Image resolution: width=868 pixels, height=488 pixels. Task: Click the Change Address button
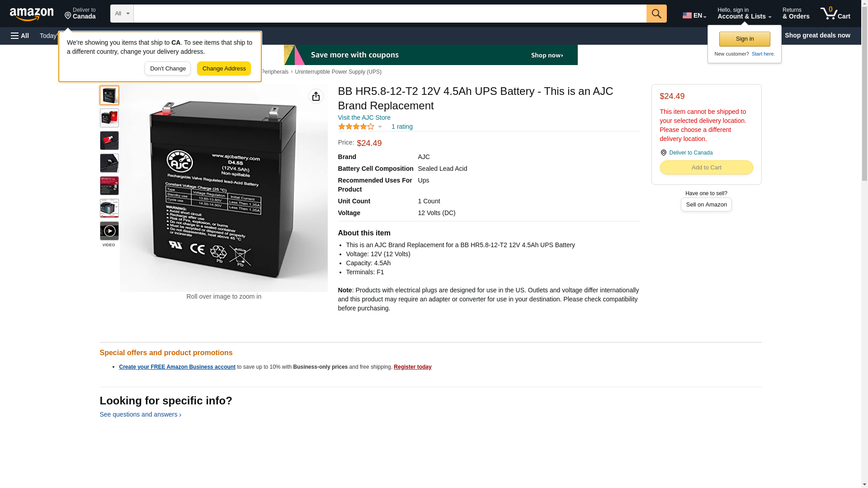(x=224, y=69)
